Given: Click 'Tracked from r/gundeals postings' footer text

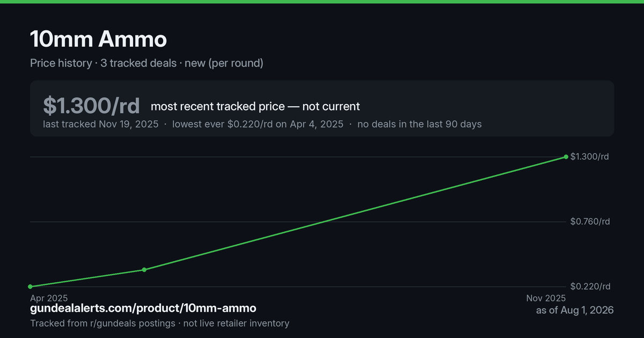Looking at the screenshot, I should tap(102, 323).
